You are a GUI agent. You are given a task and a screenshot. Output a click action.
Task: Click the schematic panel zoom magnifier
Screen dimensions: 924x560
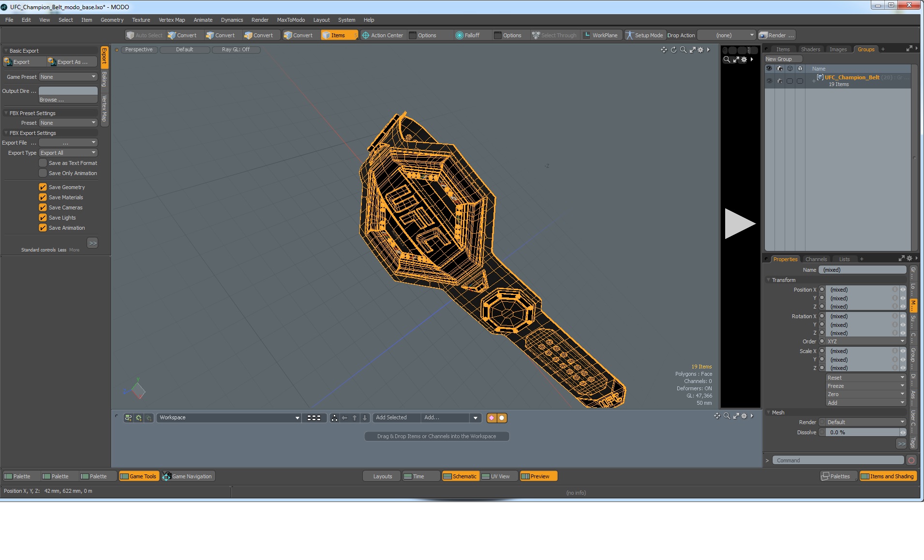pos(727,416)
